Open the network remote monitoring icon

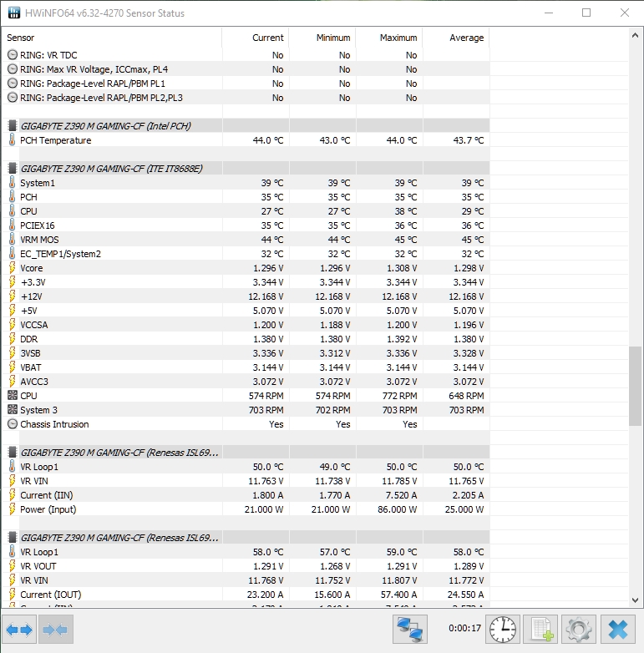click(410, 630)
